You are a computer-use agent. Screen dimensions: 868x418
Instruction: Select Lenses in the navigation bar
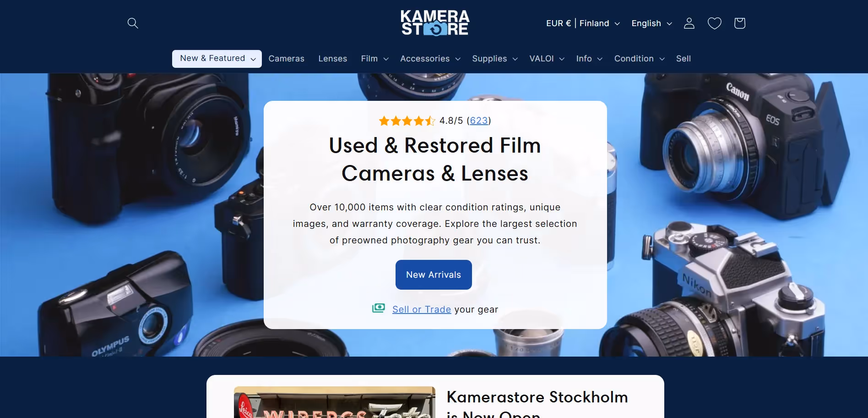point(333,59)
